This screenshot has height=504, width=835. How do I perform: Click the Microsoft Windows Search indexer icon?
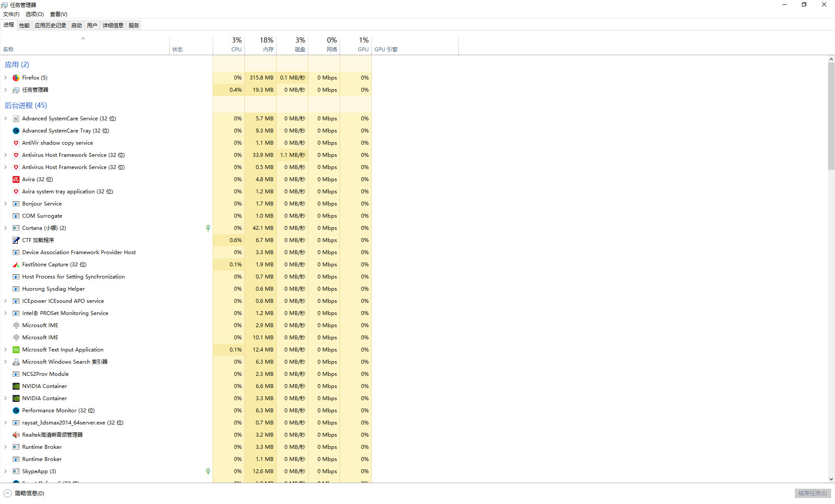(16, 362)
